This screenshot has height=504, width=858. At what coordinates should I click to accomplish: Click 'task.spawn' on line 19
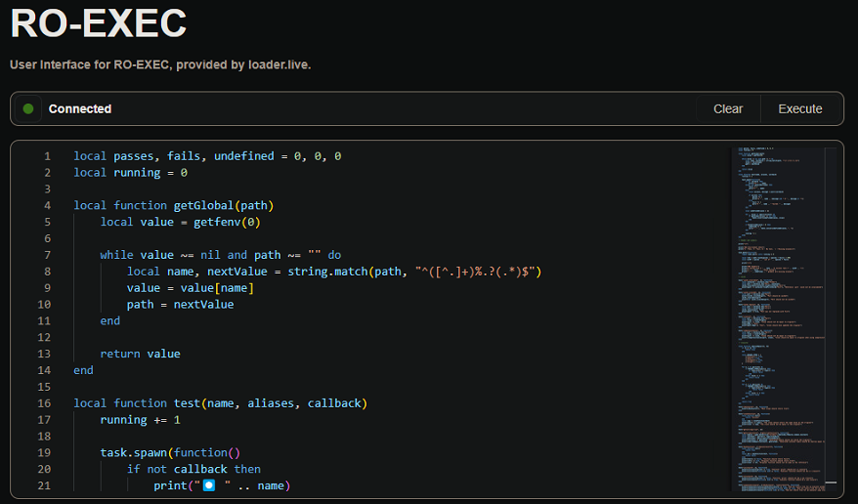(x=134, y=452)
